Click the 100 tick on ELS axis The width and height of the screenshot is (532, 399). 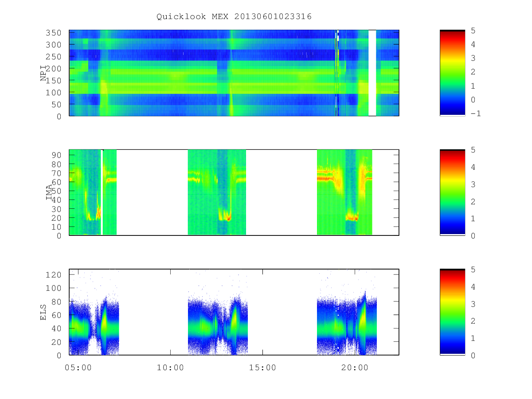55,288
